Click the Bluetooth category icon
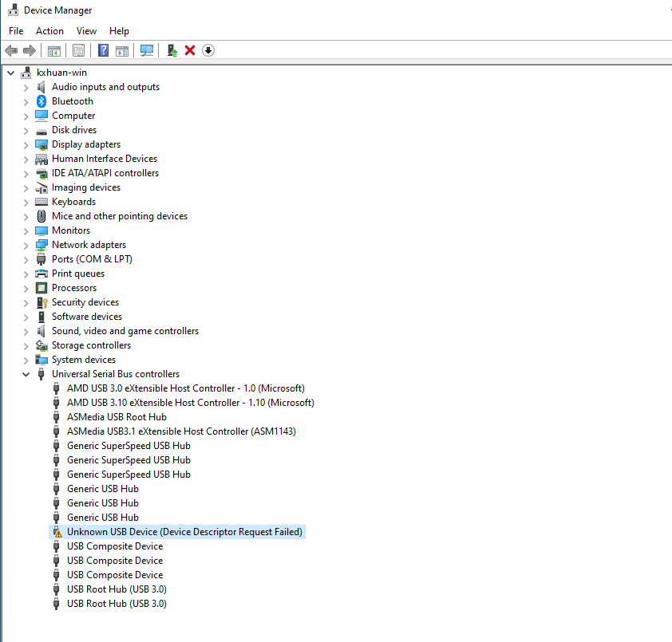This screenshot has height=642, width=672. pyautogui.click(x=42, y=101)
